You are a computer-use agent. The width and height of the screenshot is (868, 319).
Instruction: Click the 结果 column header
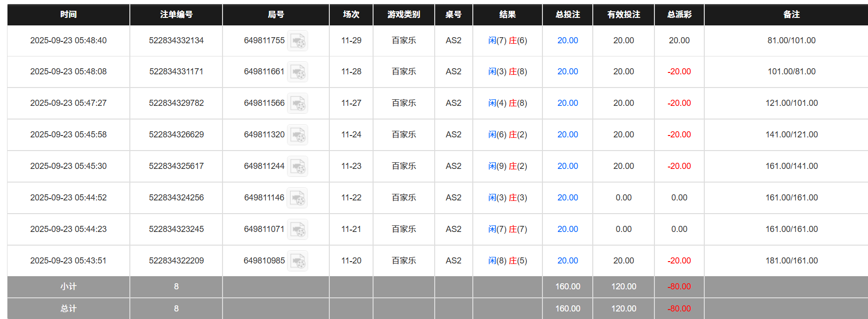507,15
